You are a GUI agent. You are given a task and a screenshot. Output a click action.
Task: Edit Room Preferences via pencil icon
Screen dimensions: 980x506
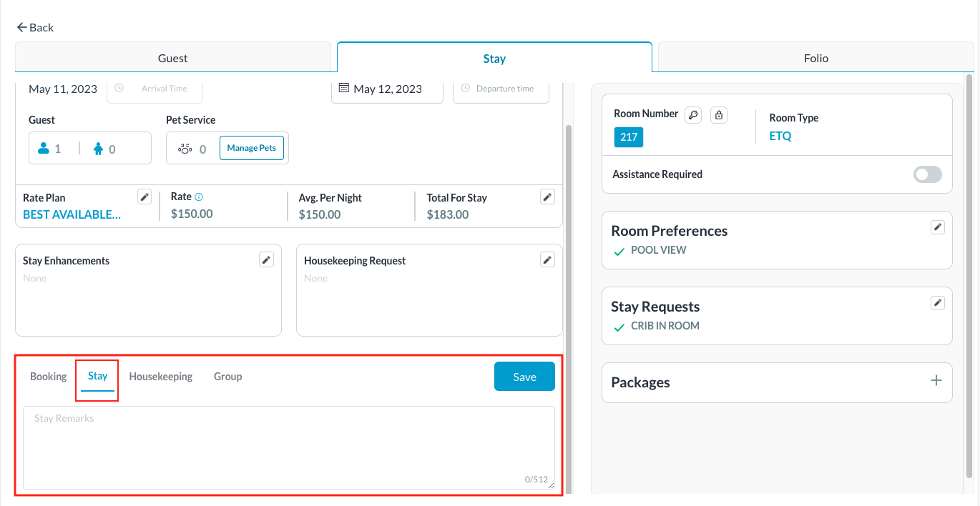click(937, 227)
